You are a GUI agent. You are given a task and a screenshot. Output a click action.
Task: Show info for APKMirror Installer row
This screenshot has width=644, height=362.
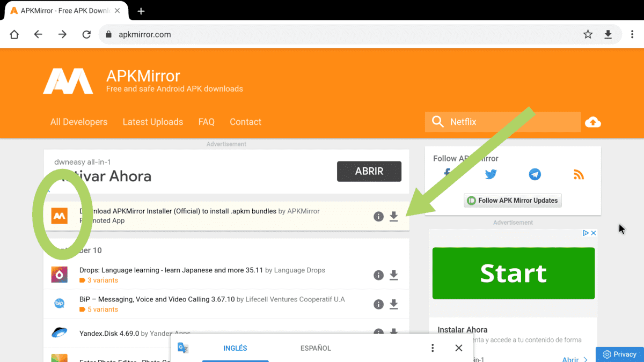[x=378, y=216]
